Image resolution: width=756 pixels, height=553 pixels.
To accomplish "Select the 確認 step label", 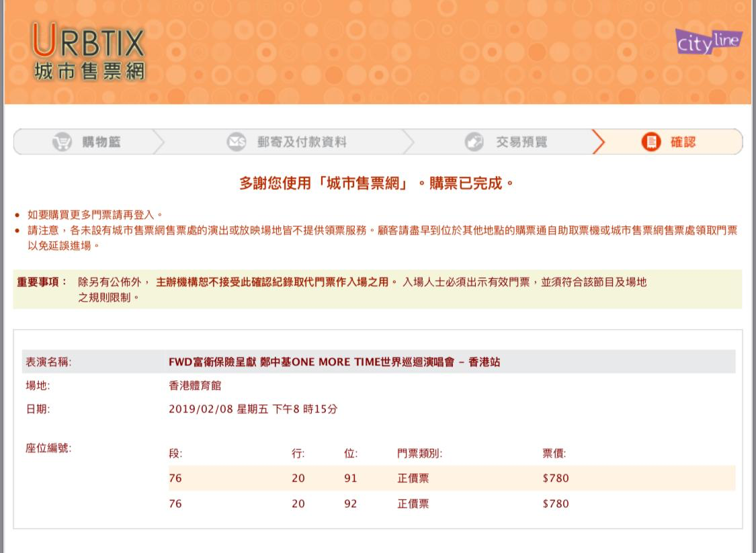I will (x=683, y=142).
